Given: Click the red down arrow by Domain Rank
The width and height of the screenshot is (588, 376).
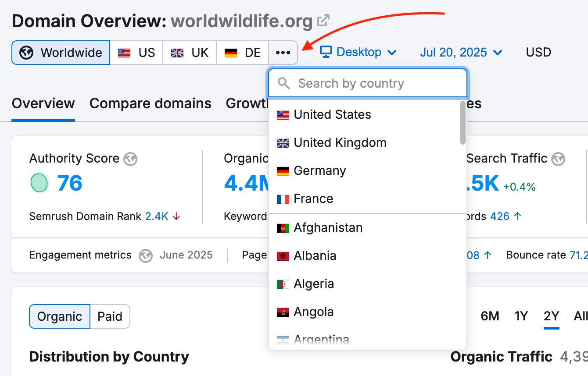Looking at the screenshot, I should click(x=176, y=216).
